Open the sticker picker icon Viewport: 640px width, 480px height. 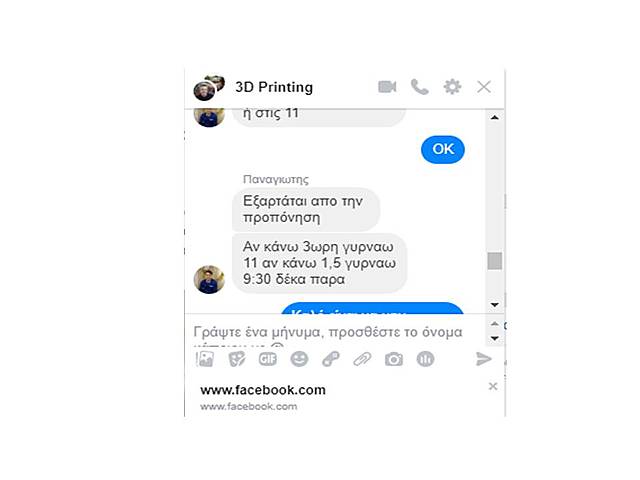[x=237, y=359]
